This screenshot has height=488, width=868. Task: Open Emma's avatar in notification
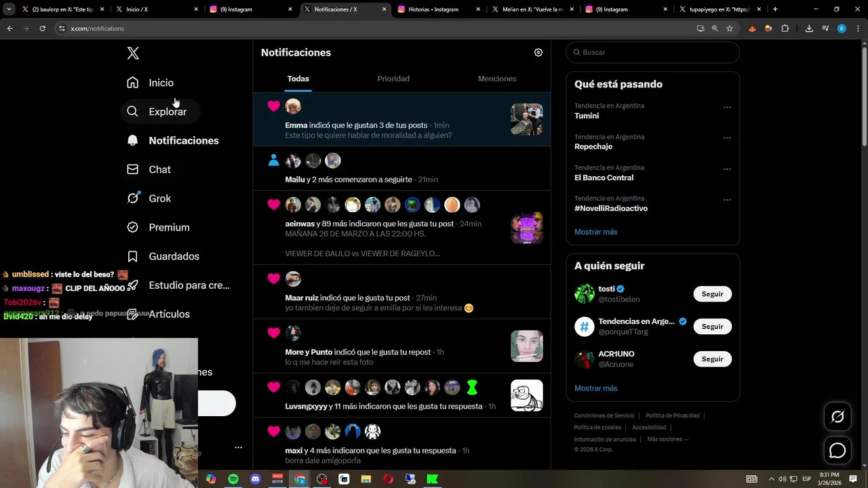click(293, 106)
